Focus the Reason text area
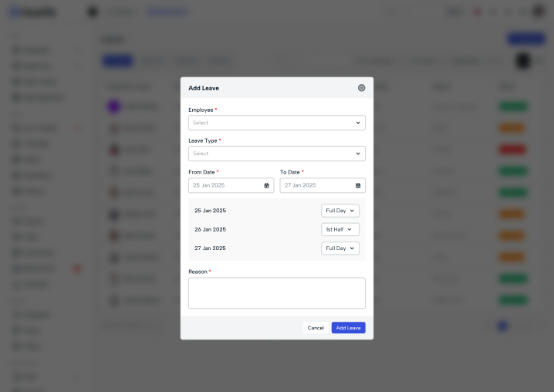The width and height of the screenshot is (554, 392). pyautogui.click(x=277, y=293)
